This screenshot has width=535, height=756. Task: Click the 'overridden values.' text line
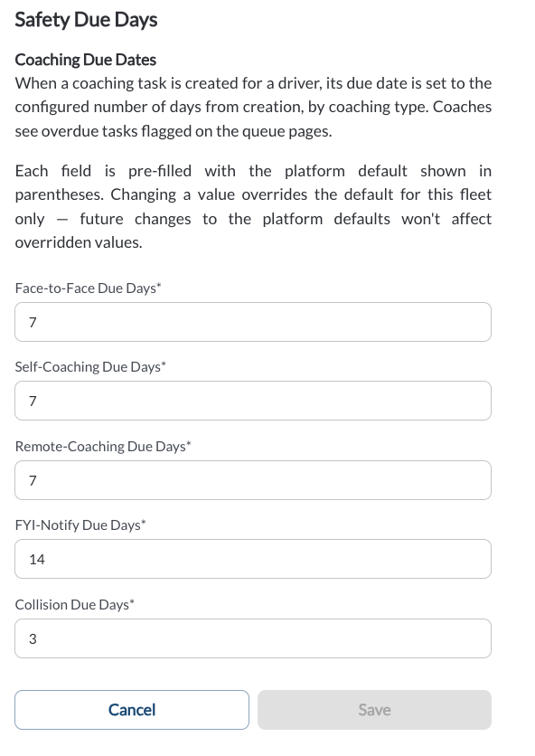(x=79, y=242)
